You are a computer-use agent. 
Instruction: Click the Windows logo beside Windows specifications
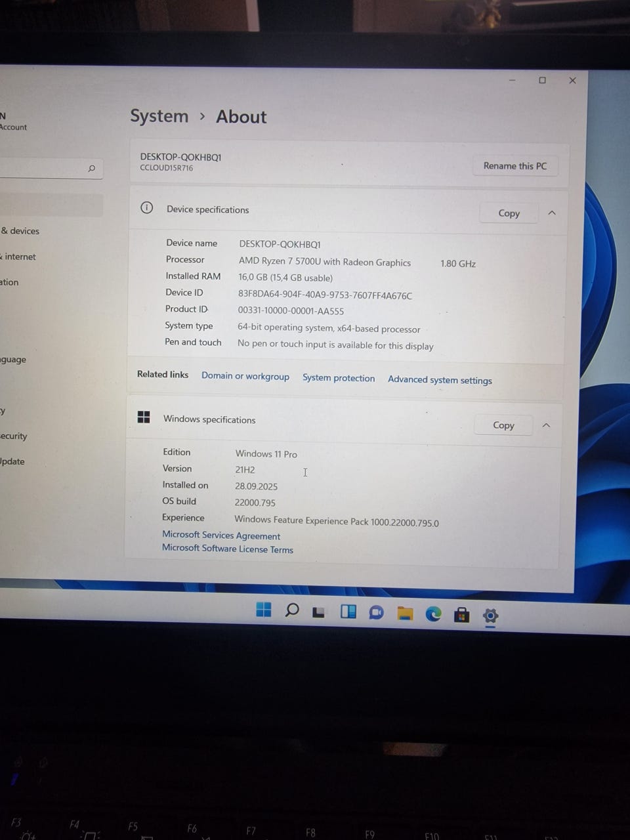click(144, 417)
